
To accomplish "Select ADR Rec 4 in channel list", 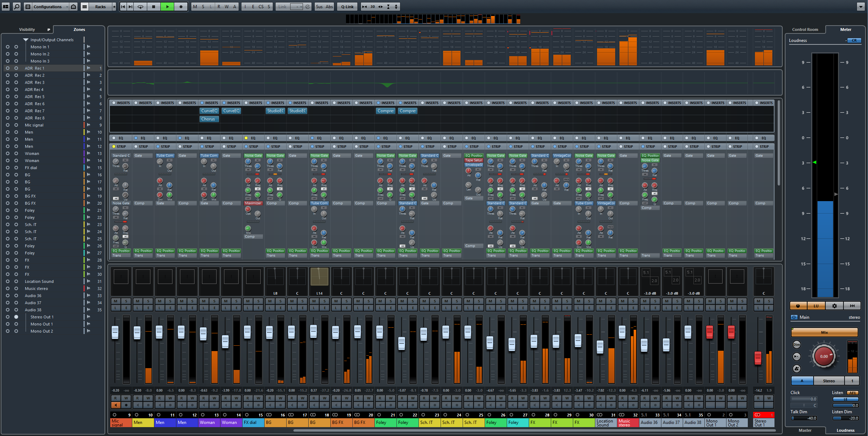I will (x=34, y=90).
